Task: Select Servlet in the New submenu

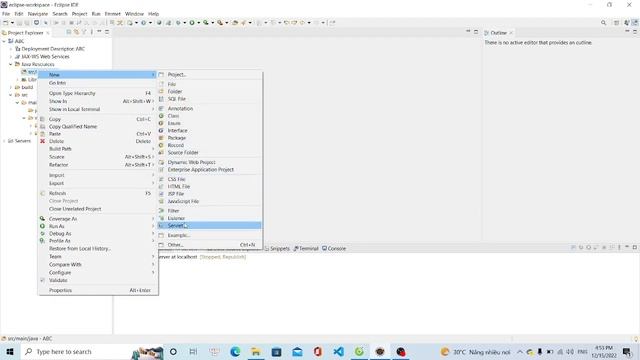Action: pyautogui.click(x=209, y=226)
